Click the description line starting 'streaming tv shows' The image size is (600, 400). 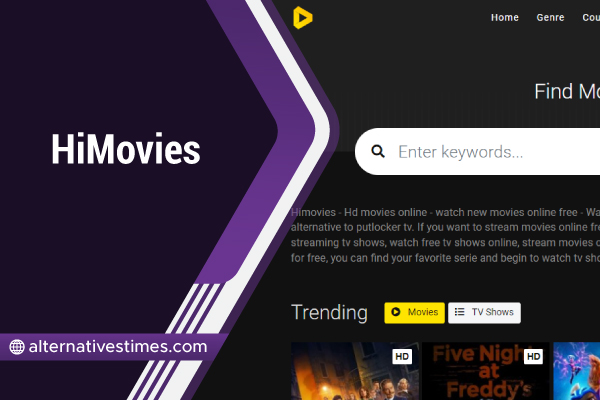point(445,242)
